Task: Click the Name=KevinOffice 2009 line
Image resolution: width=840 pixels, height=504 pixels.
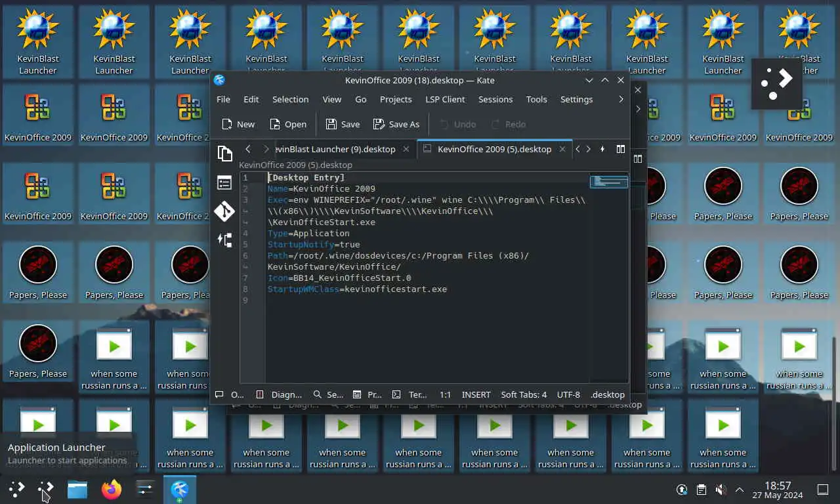Action: [322, 189]
